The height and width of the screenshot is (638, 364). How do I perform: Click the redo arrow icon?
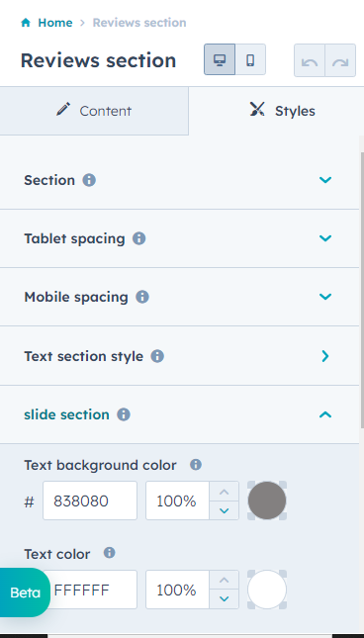point(340,60)
